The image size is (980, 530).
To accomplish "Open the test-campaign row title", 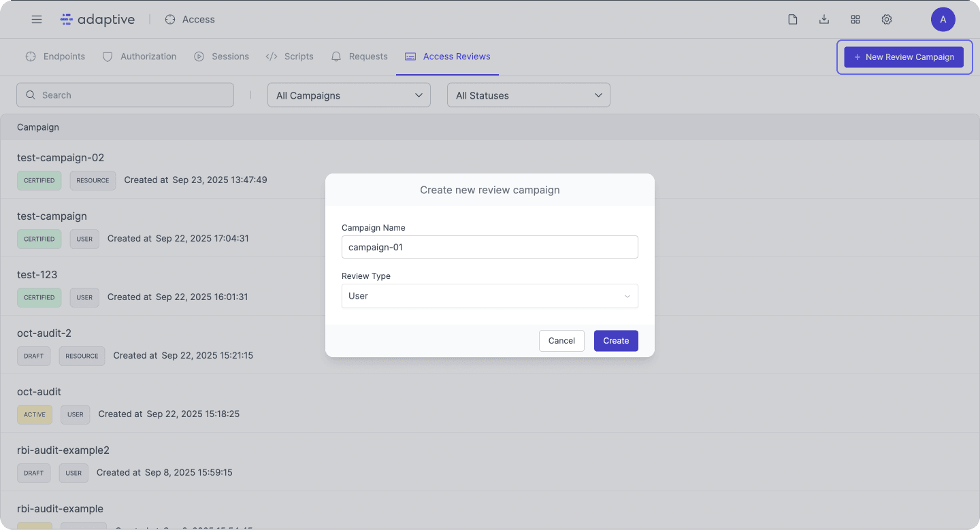I will (52, 216).
